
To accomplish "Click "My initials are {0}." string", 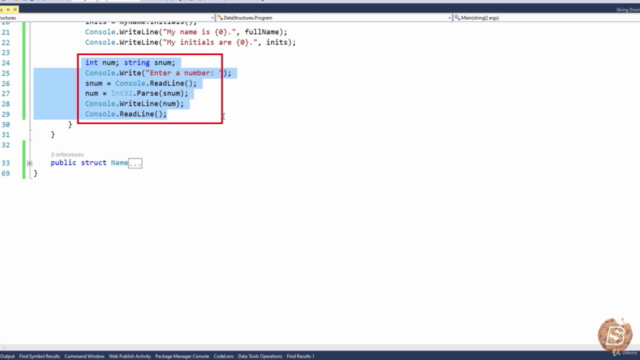I will 210,42.
